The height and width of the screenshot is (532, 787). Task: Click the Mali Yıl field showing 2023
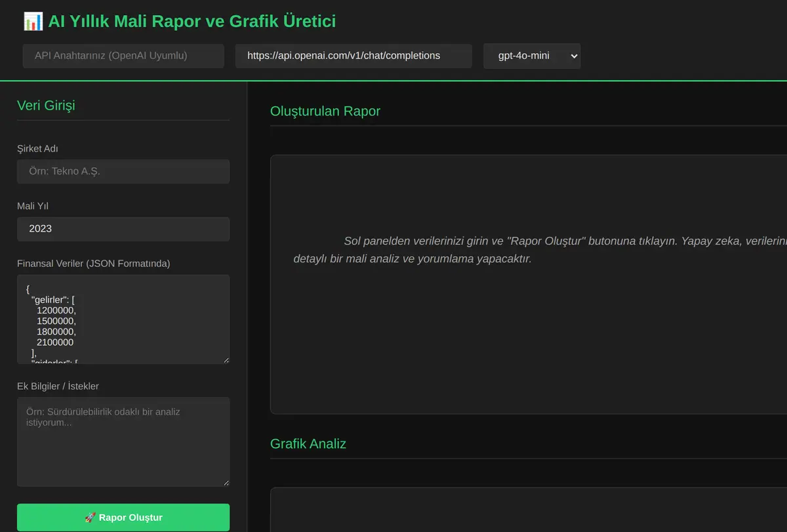pyautogui.click(x=123, y=229)
